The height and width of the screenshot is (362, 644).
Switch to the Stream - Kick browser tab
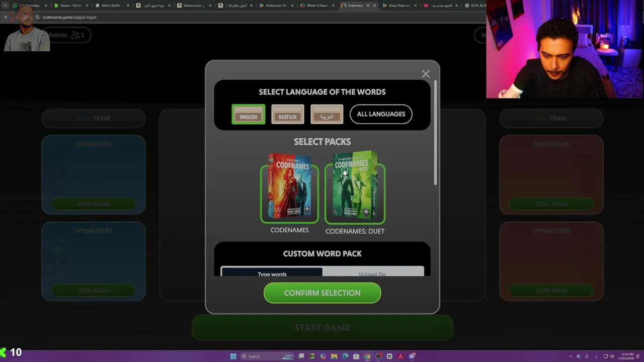70,6
